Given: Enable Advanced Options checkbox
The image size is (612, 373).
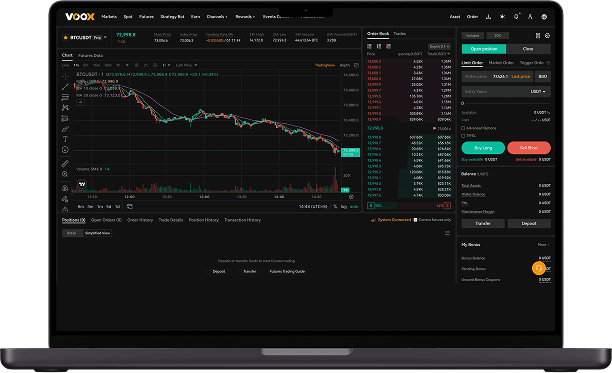Looking at the screenshot, I should point(463,128).
